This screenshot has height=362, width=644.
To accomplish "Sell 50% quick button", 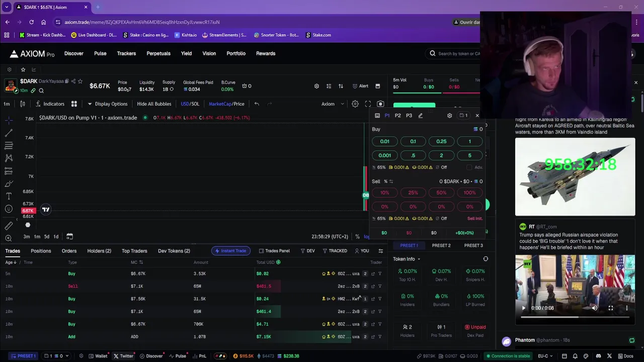I will click(441, 193).
